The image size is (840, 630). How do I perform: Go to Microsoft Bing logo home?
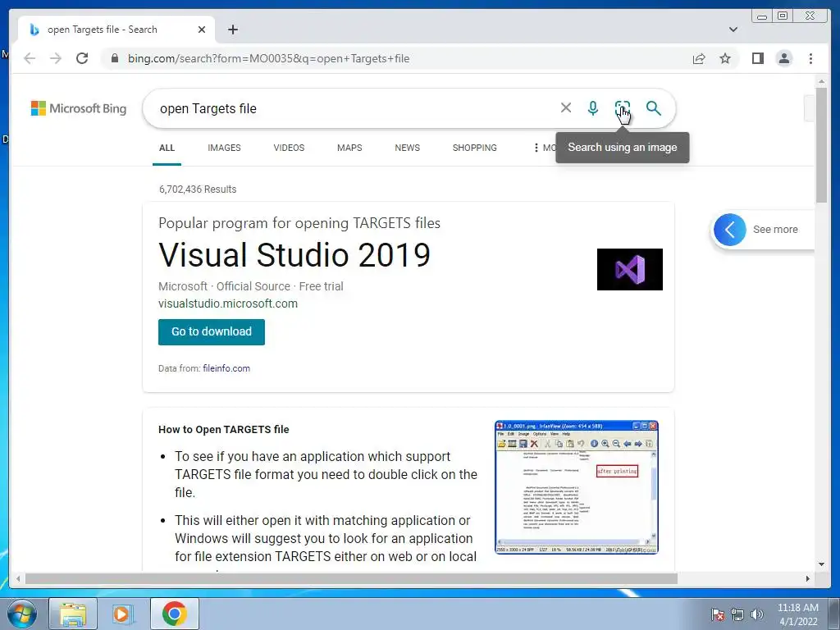(79, 108)
